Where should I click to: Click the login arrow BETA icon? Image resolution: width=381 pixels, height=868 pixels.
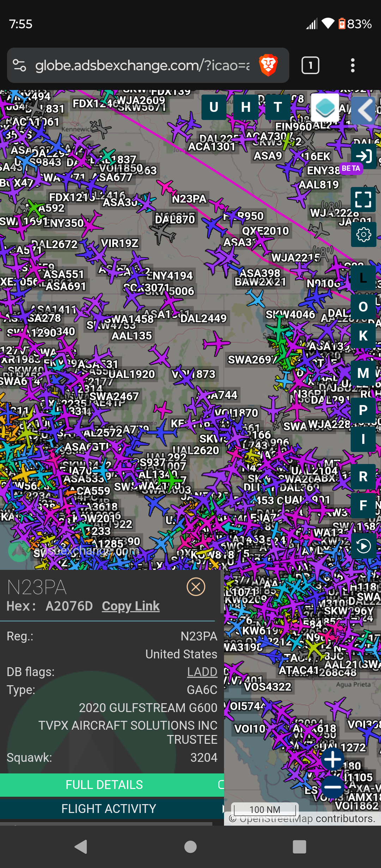tap(364, 156)
